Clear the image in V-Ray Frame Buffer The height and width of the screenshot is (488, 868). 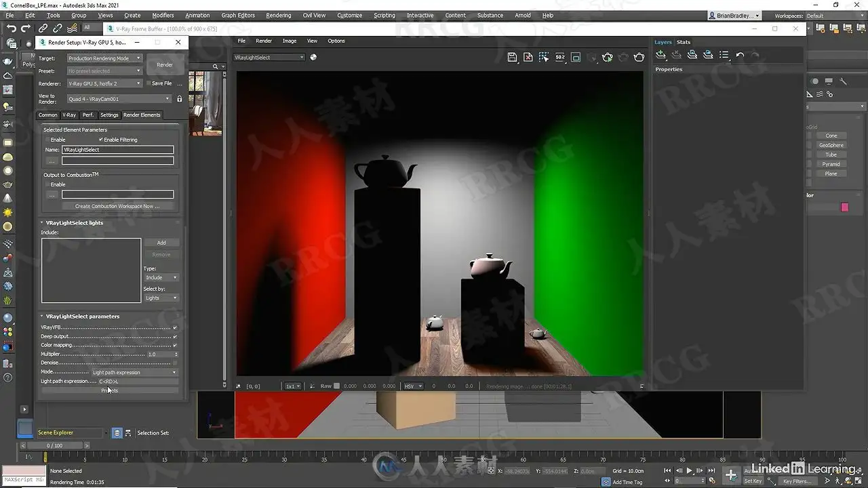[x=528, y=58]
